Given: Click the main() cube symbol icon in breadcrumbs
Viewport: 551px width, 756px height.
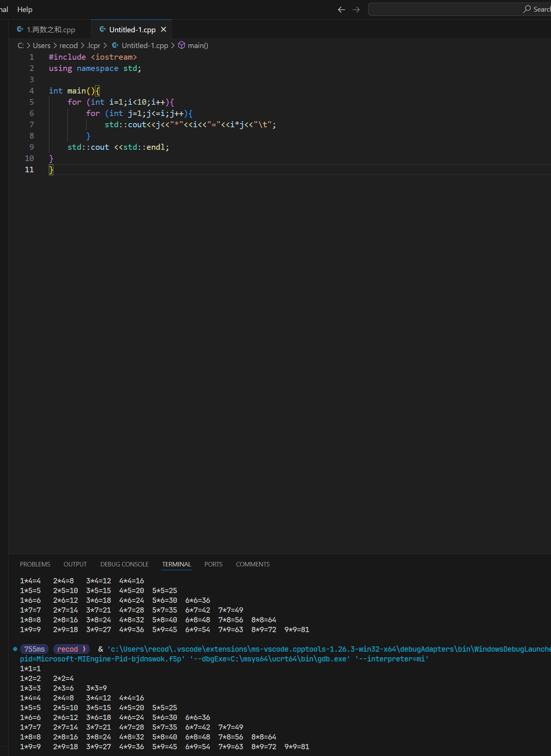Looking at the screenshot, I should pos(181,45).
